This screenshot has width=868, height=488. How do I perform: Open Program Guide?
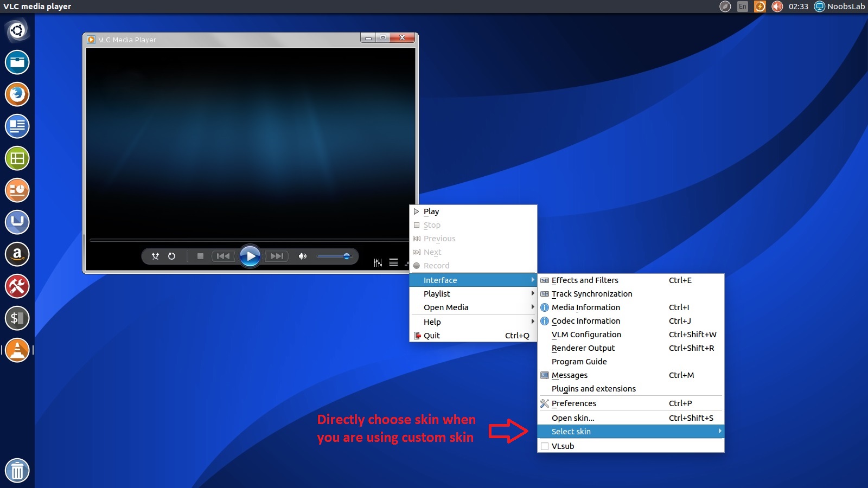point(631,362)
